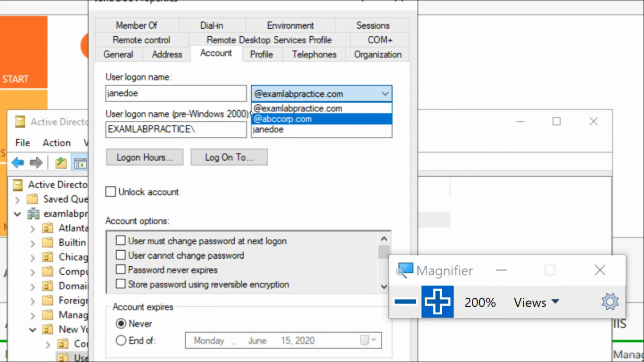Switch to the Member Of tab
The image size is (644, 362).
(137, 25)
